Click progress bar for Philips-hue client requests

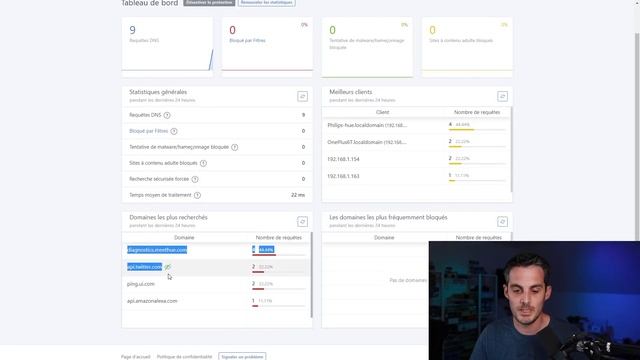click(x=477, y=130)
